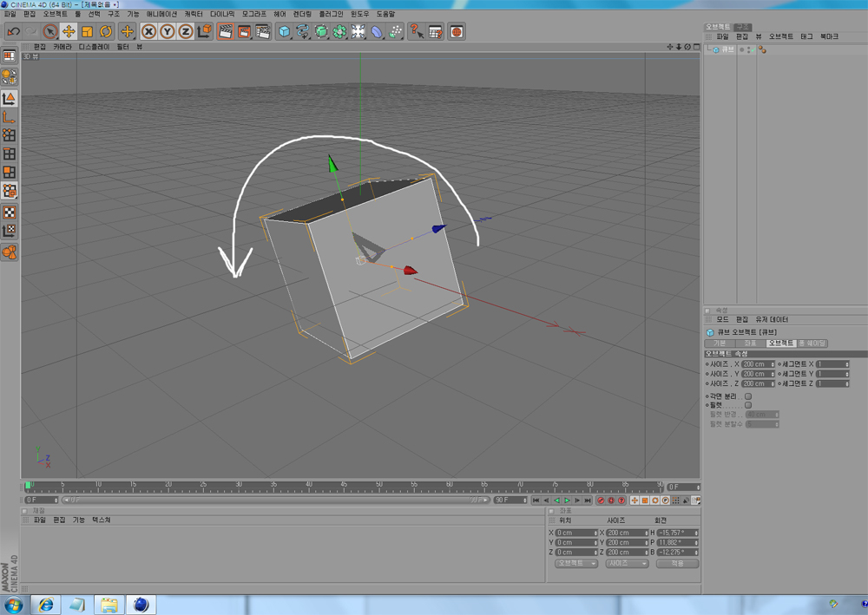
Task: Open the 파일 menu in main menu bar
Action: 10,14
